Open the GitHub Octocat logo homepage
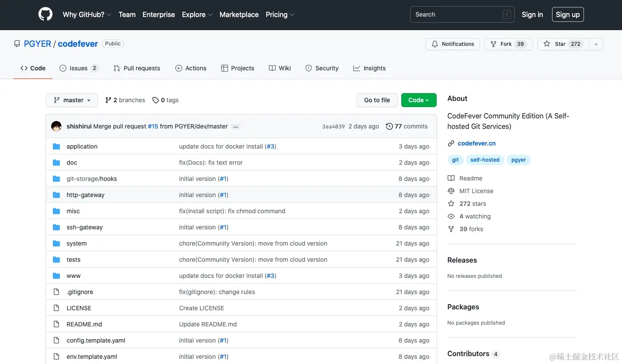 tap(45, 14)
